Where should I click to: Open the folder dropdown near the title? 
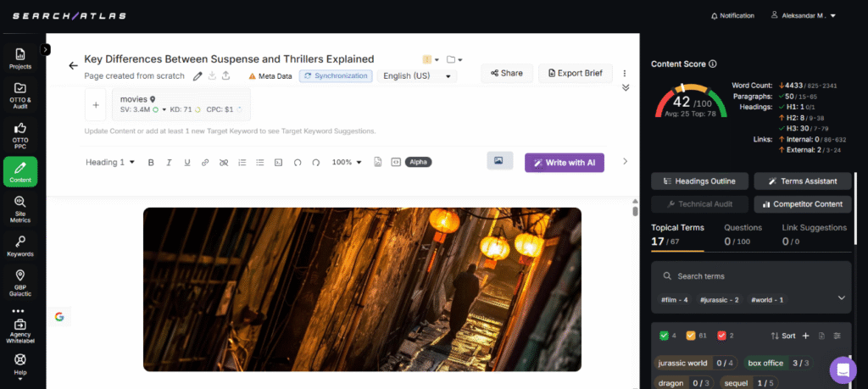tap(454, 59)
